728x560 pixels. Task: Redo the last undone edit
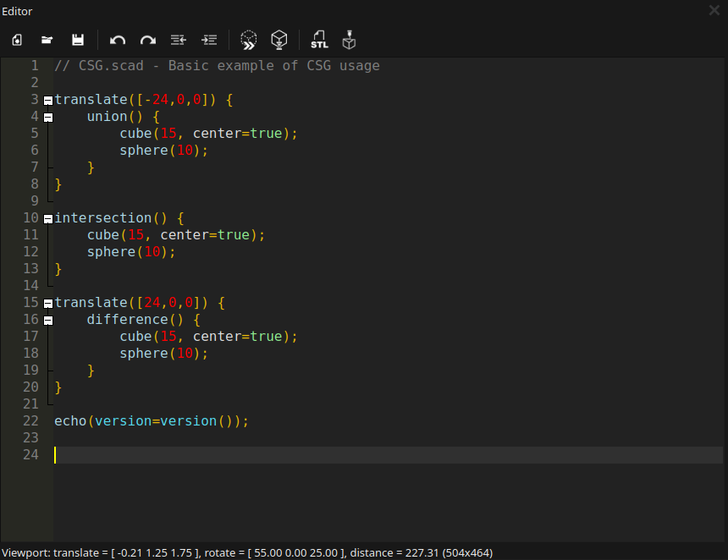pyautogui.click(x=148, y=40)
